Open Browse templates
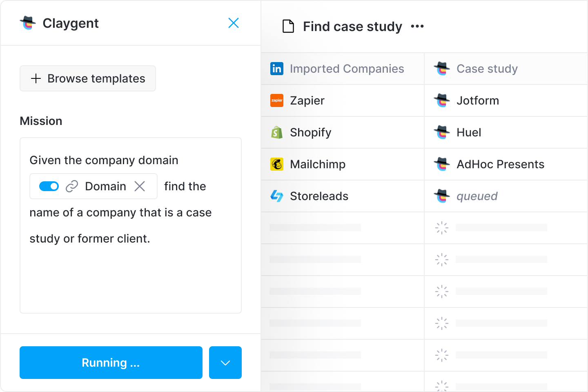The image size is (588, 392). point(88,78)
